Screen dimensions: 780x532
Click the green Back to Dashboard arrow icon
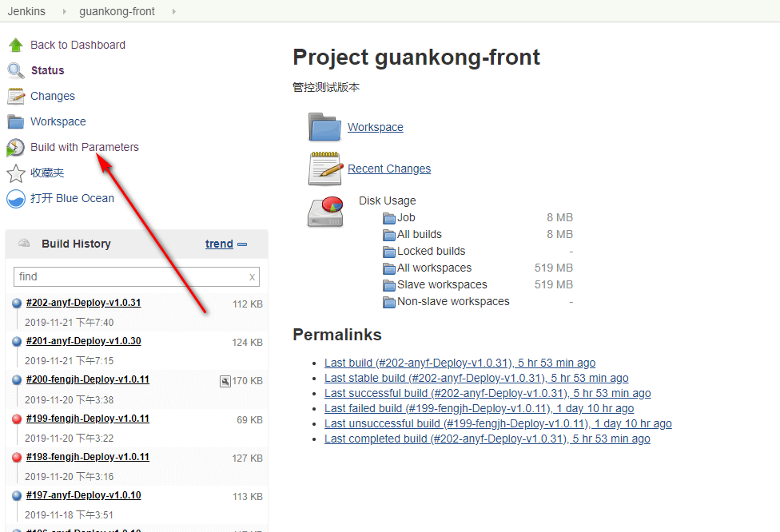[16, 45]
